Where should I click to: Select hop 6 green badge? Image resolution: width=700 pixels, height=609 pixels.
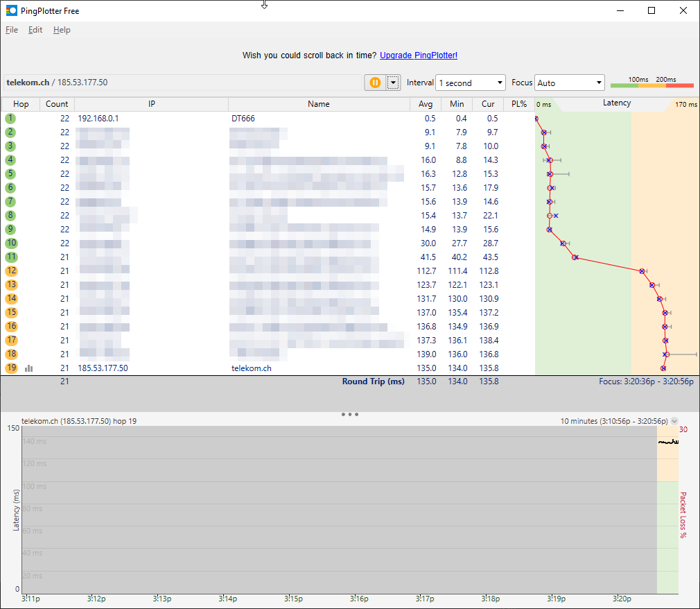[10, 188]
